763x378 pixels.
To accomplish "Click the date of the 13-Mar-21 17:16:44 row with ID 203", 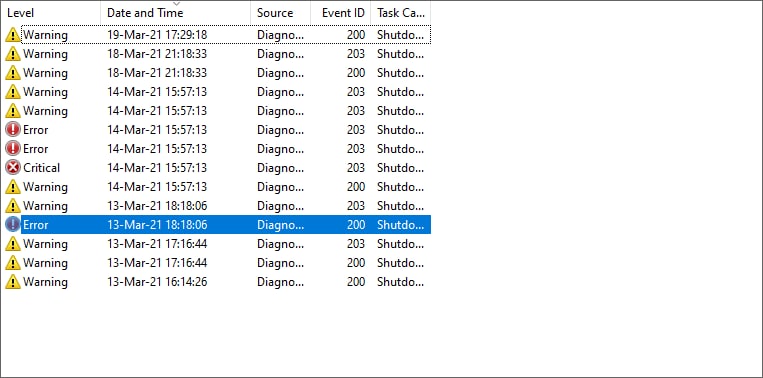I will pos(157,244).
